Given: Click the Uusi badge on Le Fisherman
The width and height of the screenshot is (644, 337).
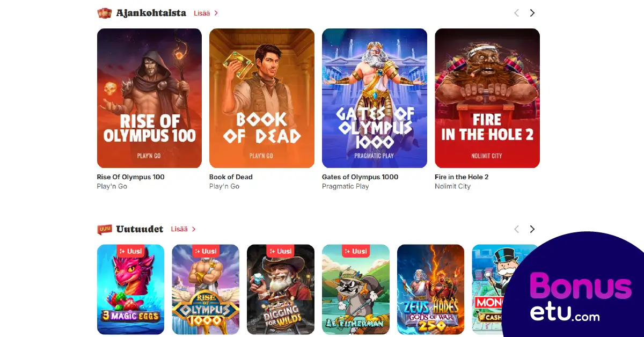Looking at the screenshot, I should tap(356, 251).
